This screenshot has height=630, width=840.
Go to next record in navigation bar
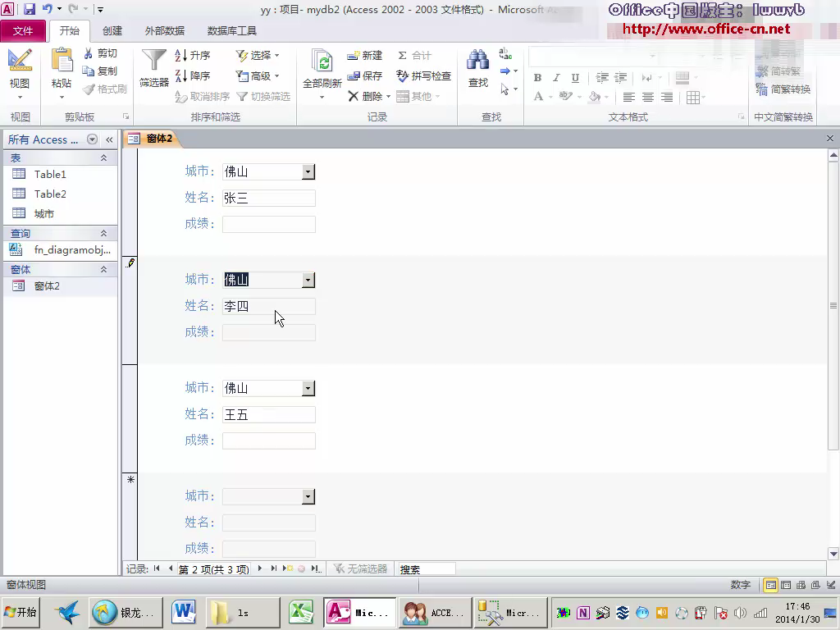pyautogui.click(x=260, y=568)
